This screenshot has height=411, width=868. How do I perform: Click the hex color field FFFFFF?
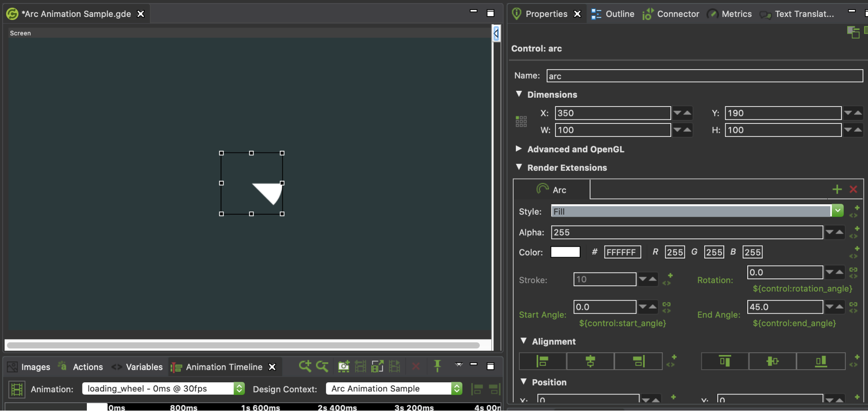pyautogui.click(x=622, y=252)
